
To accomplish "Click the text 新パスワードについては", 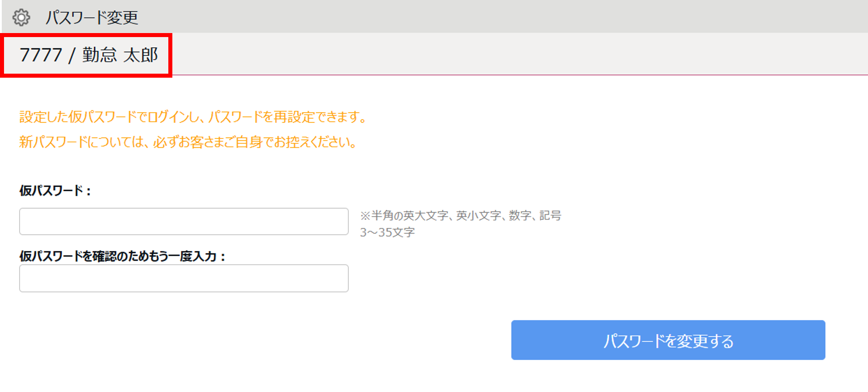I will pyautogui.click(x=82, y=142).
